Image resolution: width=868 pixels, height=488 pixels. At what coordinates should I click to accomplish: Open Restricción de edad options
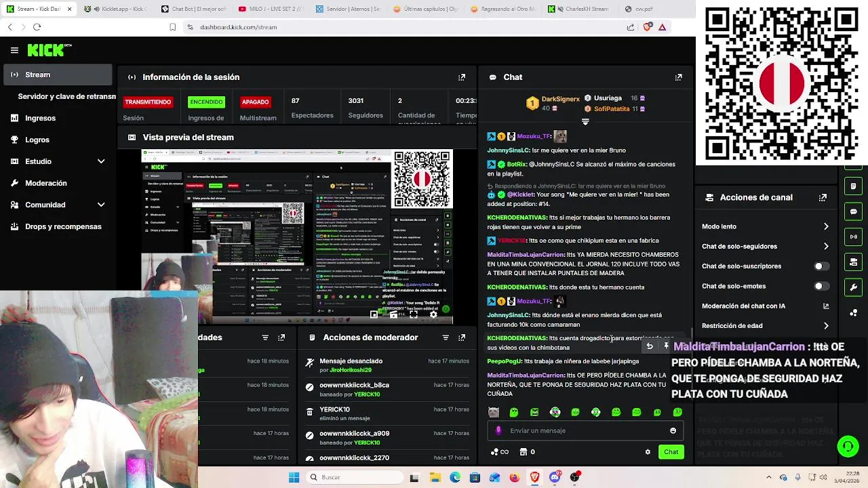tap(765, 326)
